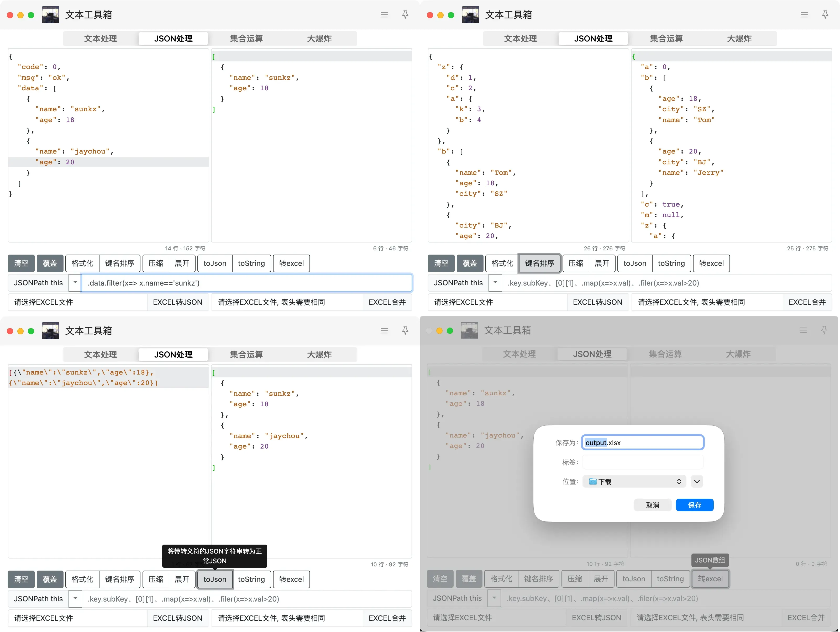This screenshot has height=632, width=840.
Task: Click the app logo in the top-right window
Action: pyautogui.click(x=470, y=15)
